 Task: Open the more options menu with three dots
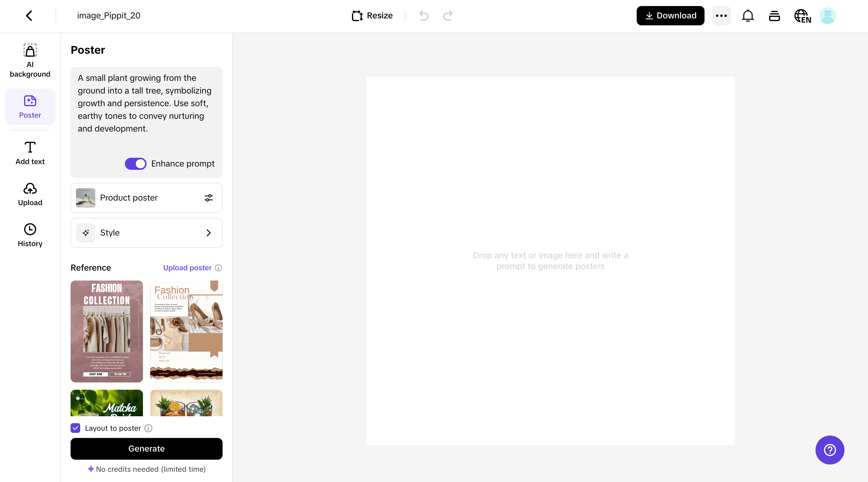(x=721, y=15)
